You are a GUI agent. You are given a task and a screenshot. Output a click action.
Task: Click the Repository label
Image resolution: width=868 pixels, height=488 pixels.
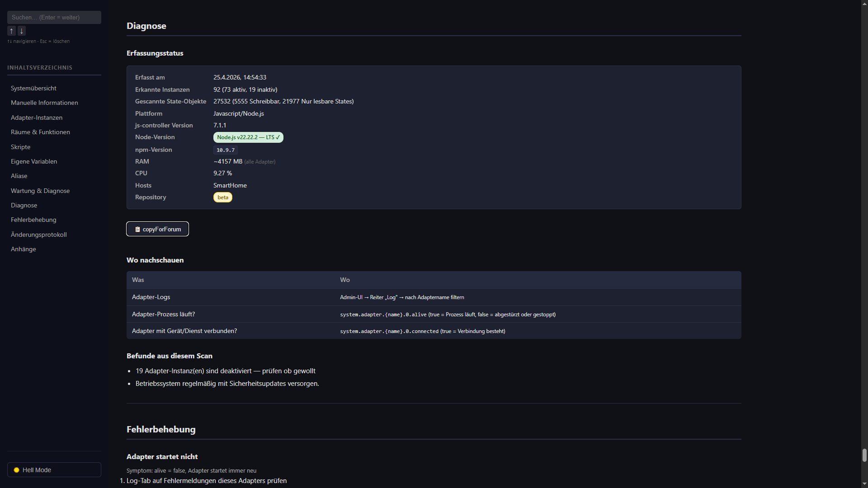[x=151, y=197]
